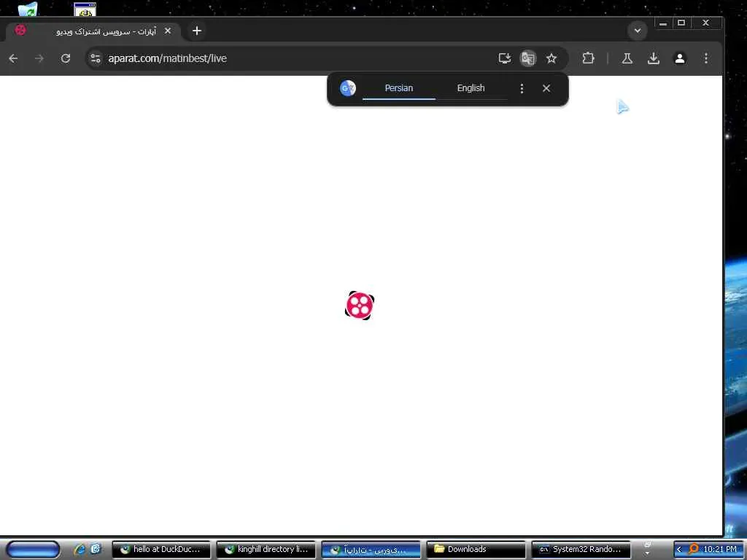This screenshot has height=560, width=747.
Task: Select the Aparat taskbar window button
Action: click(x=371, y=550)
